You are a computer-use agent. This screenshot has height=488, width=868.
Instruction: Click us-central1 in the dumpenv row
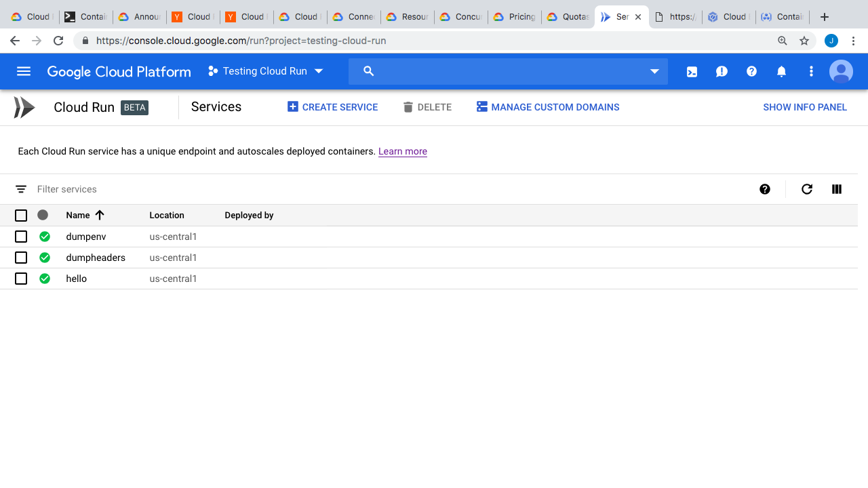(173, 237)
